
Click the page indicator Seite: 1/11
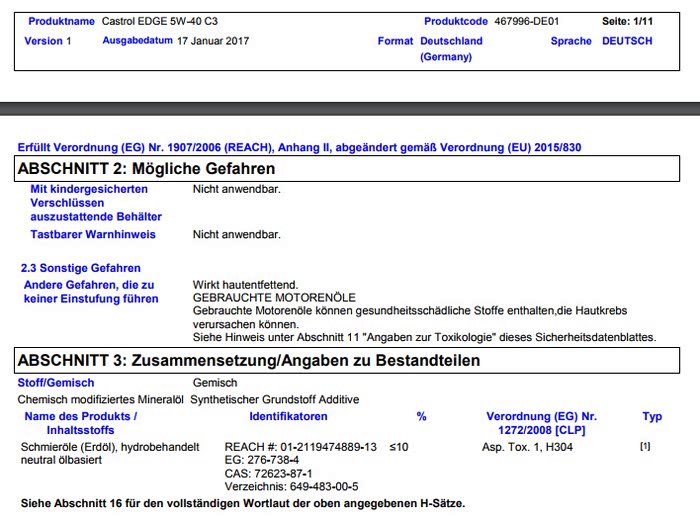click(626, 21)
